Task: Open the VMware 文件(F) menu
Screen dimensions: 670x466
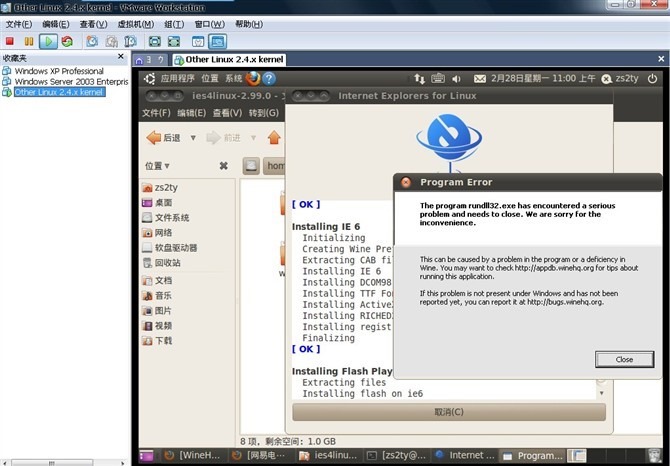Action: [18, 24]
